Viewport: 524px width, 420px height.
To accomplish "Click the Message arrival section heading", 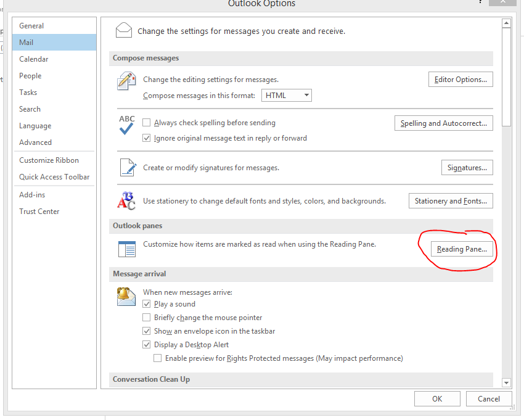I will (139, 274).
